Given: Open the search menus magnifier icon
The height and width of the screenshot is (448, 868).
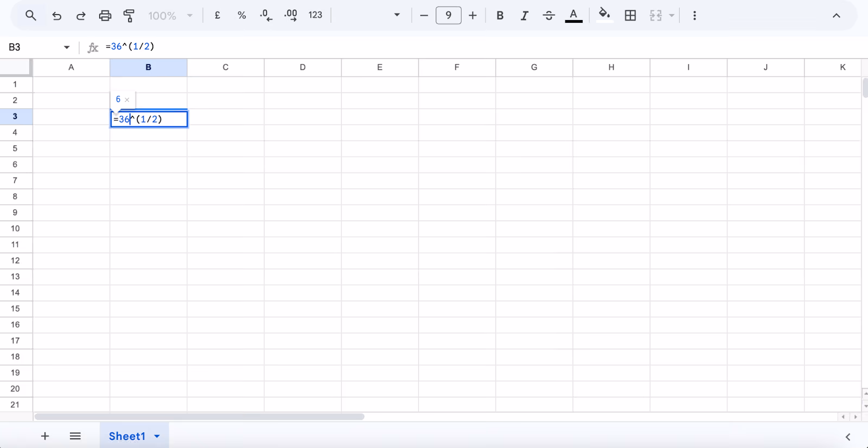Looking at the screenshot, I should (x=31, y=16).
